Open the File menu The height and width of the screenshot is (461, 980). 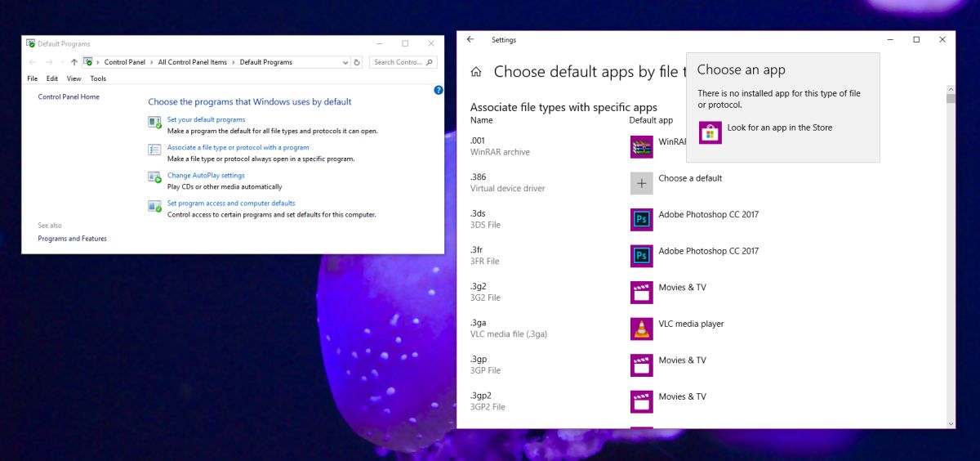(x=33, y=78)
